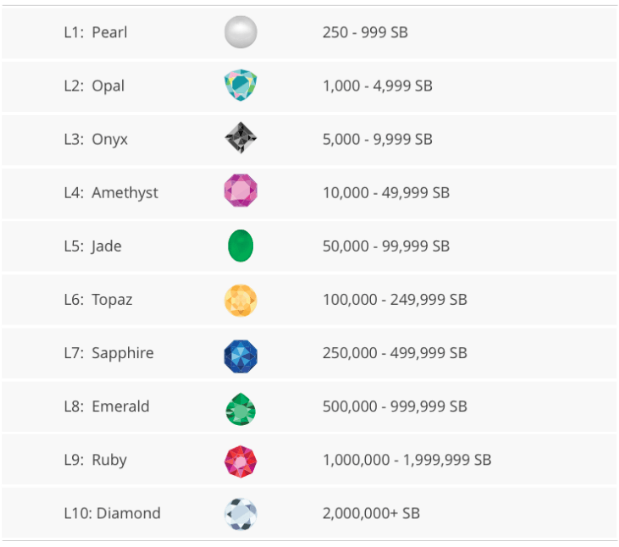
Task: Select the L7: Sapphire level label
Action: (108, 353)
